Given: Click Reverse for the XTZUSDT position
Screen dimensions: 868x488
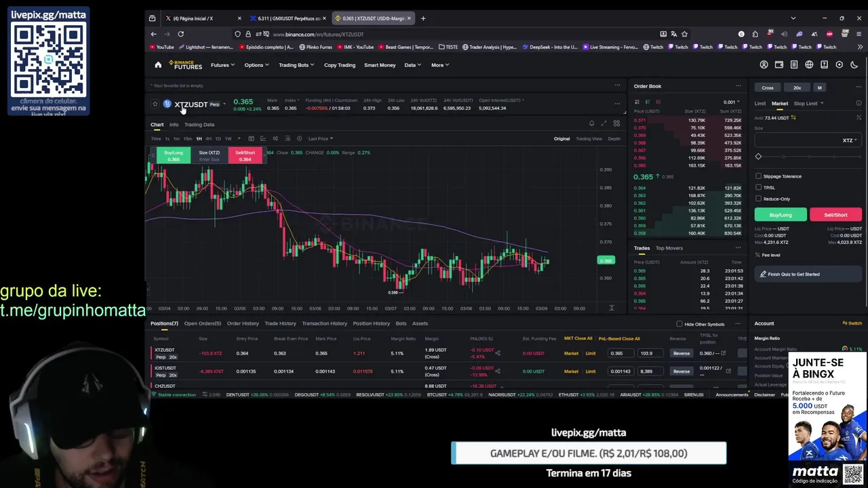Looking at the screenshot, I should tap(682, 353).
